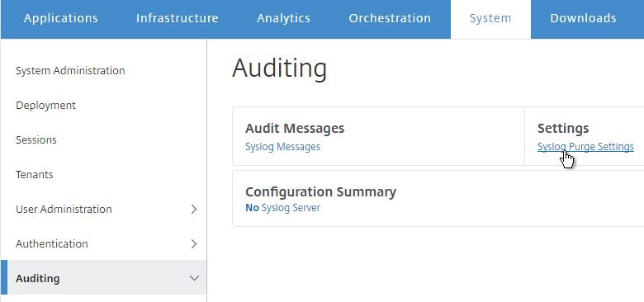Click the active System tab
Viewport: 644px width, 302px height.
click(490, 19)
